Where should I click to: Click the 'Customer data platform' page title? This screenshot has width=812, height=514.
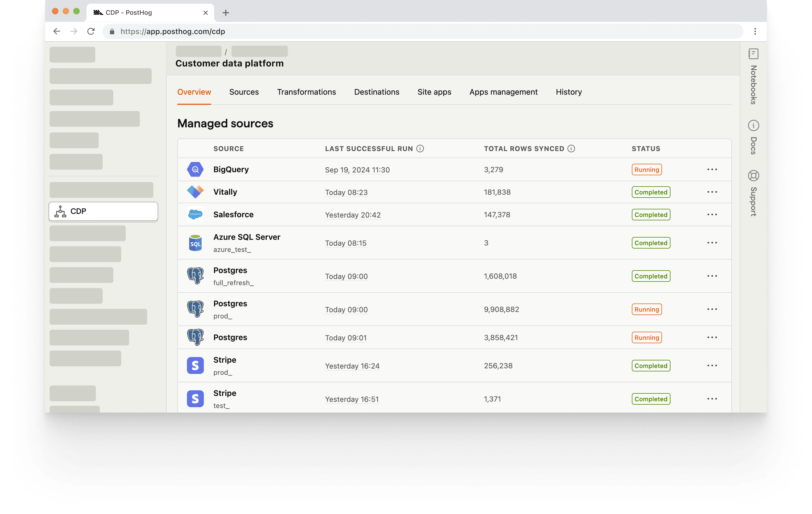click(229, 63)
